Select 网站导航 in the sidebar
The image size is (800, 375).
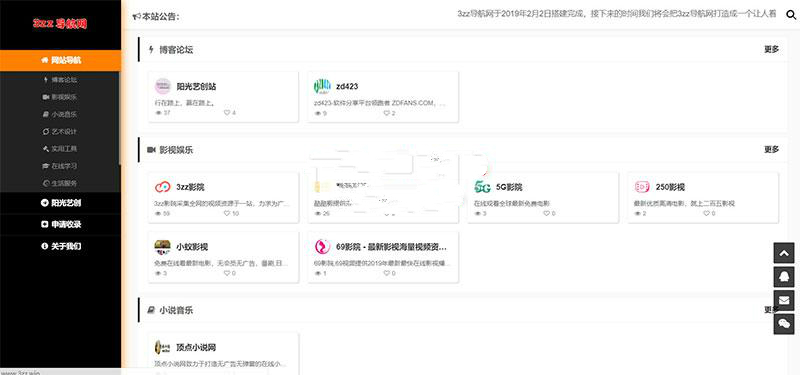pos(60,61)
